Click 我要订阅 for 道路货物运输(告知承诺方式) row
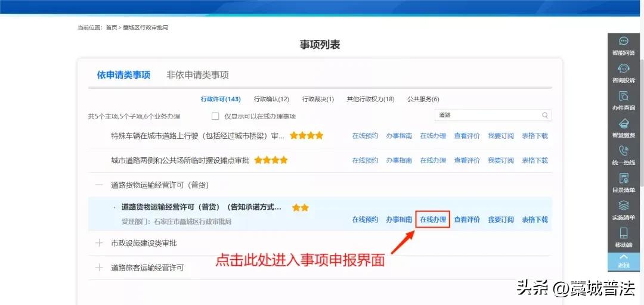 click(x=501, y=220)
